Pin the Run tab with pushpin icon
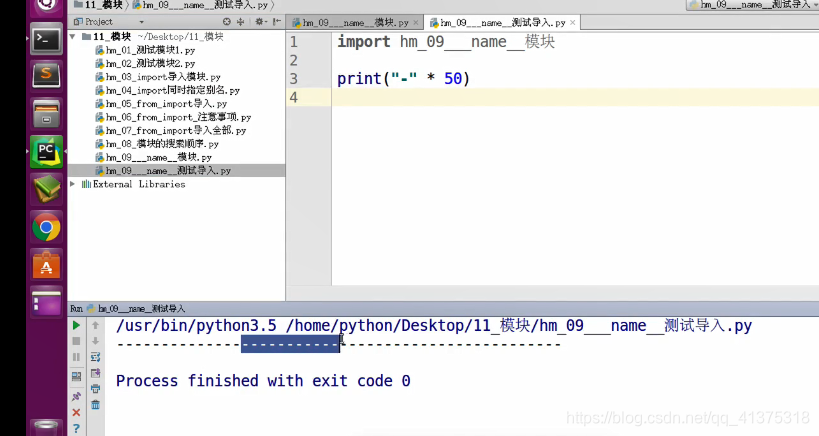This screenshot has width=819, height=436. tap(76, 397)
